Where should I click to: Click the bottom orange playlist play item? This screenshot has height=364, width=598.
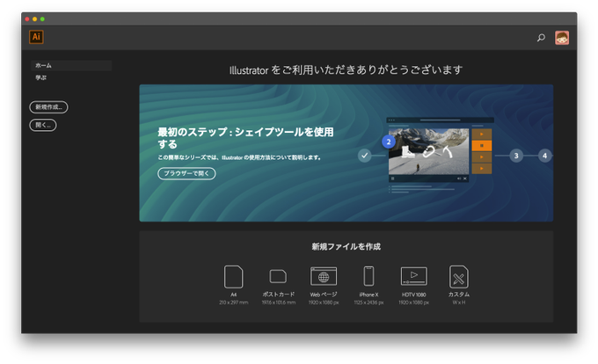(482, 169)
